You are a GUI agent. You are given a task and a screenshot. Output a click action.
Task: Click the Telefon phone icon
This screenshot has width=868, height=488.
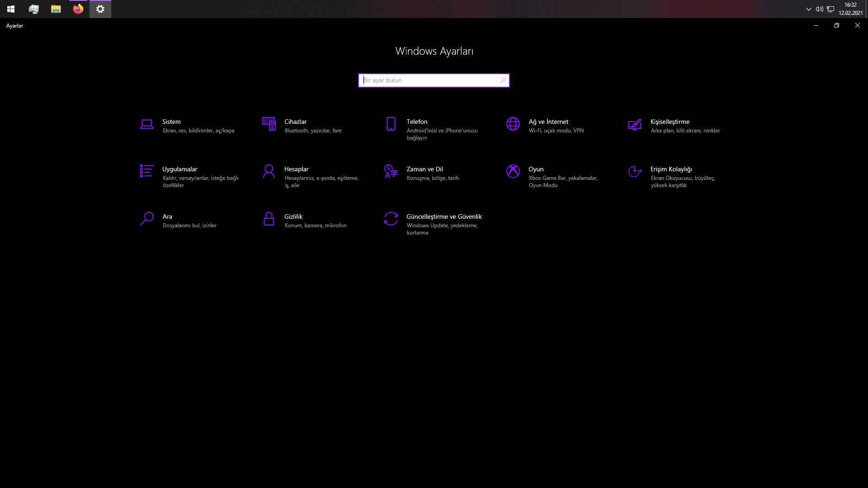391,124
